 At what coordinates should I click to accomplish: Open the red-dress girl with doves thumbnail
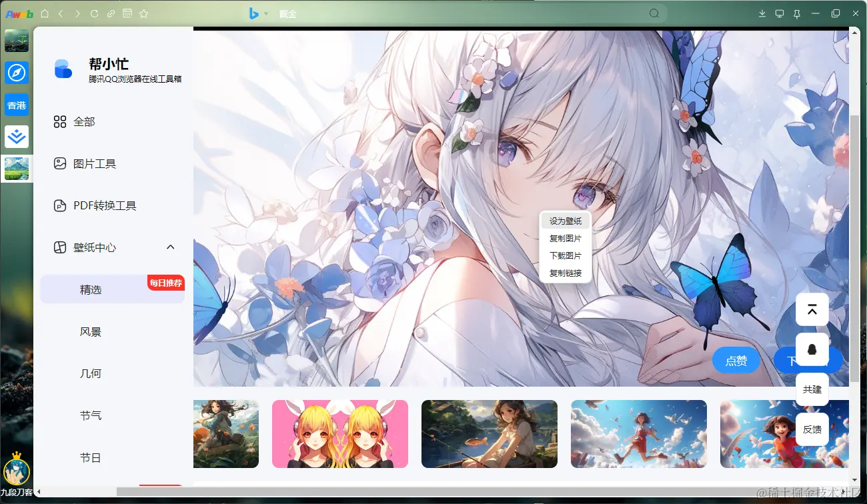(x=784, y=434)
